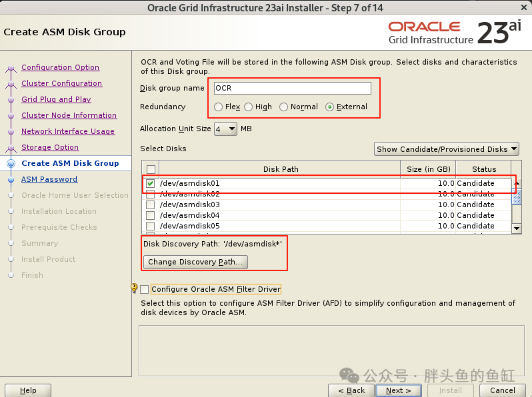The image size is (532, 397).
Task: Click the Help button
Action: (28, 390)
